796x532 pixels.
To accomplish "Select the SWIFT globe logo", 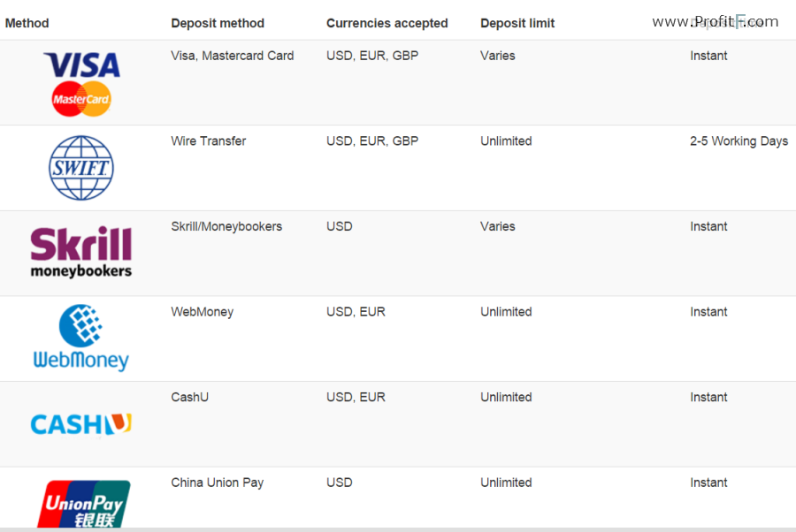I will tap(81, 168).
